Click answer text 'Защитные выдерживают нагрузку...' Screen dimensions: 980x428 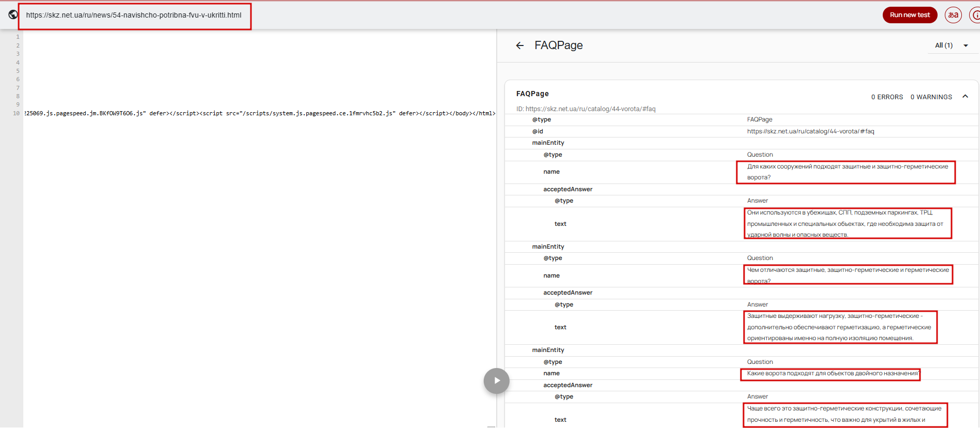pyautogui.click(x=839, y=327)
